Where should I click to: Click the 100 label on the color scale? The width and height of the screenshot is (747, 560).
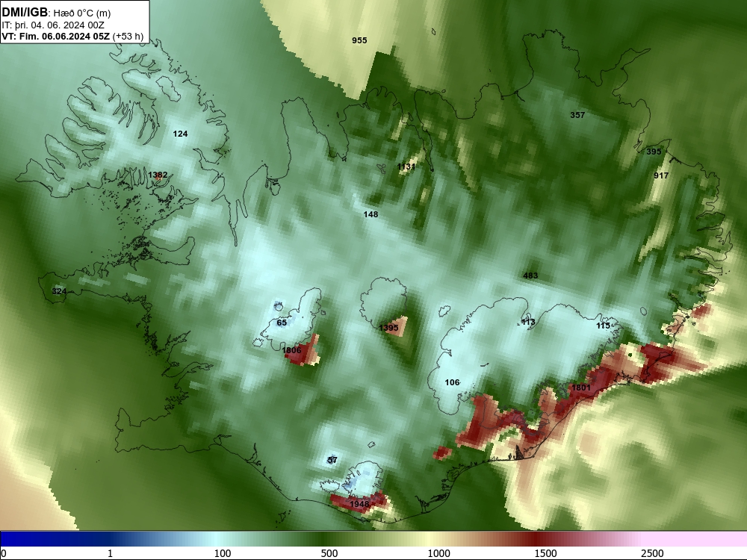tap(223, 553)
